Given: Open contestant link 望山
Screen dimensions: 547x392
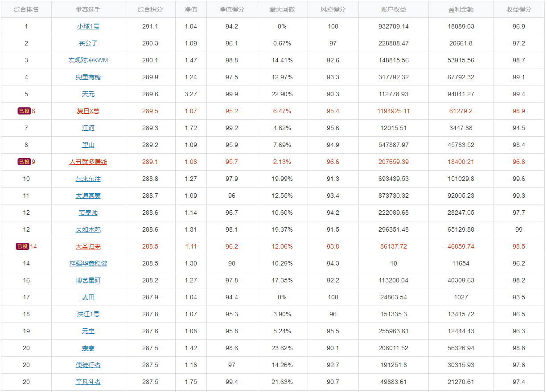Looking at the screenshot, I should tap(88, 145).
